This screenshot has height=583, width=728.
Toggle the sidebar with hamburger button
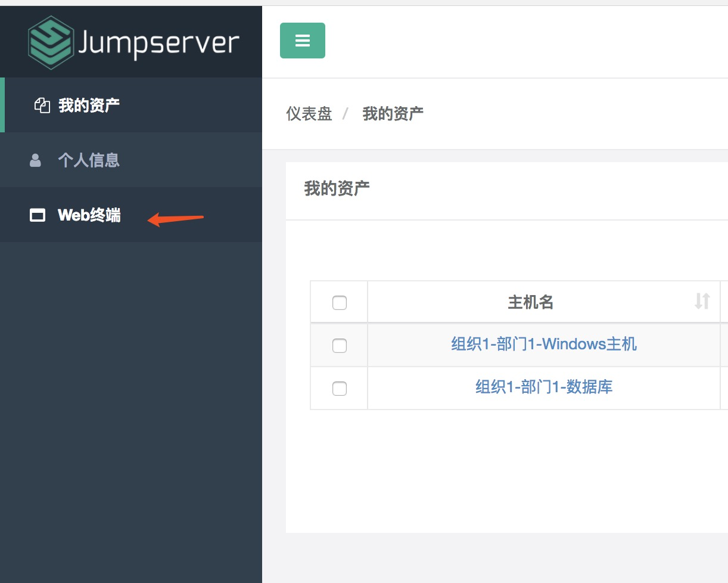(x=303, y=41)
